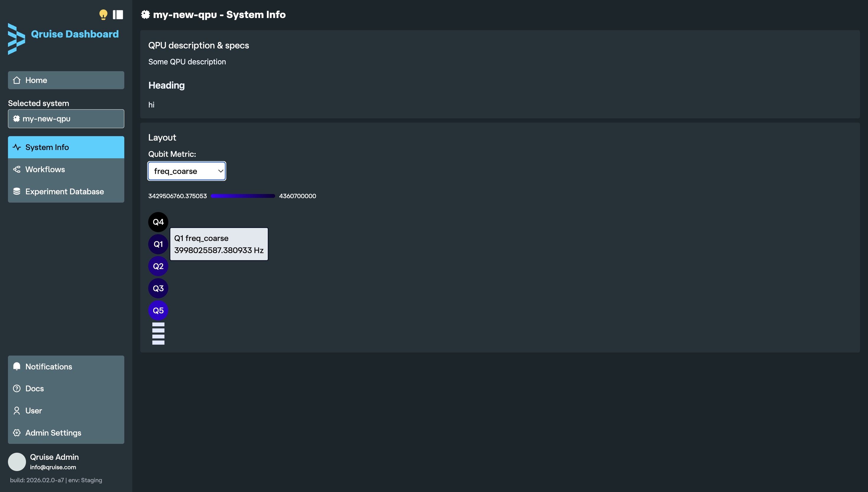This screenshot has height=492, width=868.
Task: Click the frequency color gradient bar
Action: pos(243,196)
